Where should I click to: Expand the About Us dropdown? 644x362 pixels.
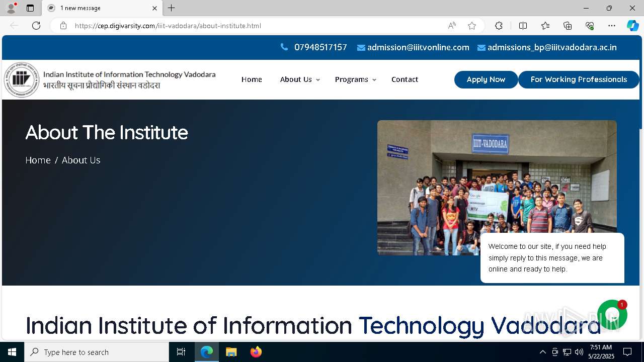(300, 79)
